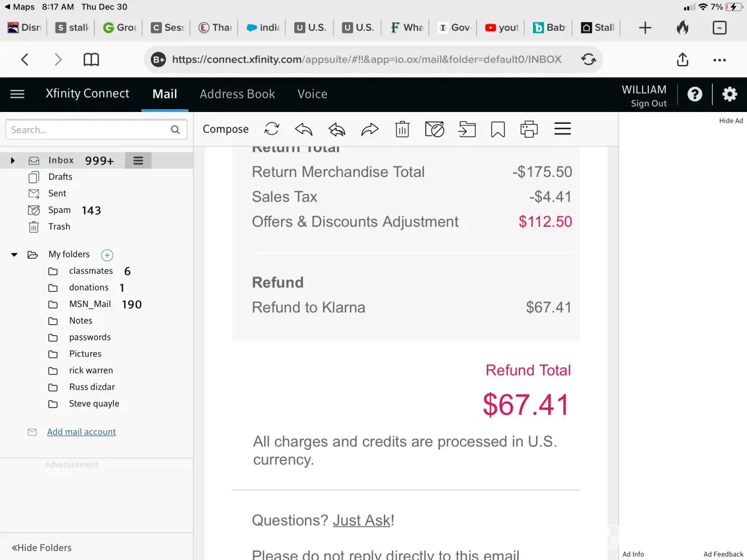
Task: Mark email as spam using toolbar icon
Action: point(434,129)
